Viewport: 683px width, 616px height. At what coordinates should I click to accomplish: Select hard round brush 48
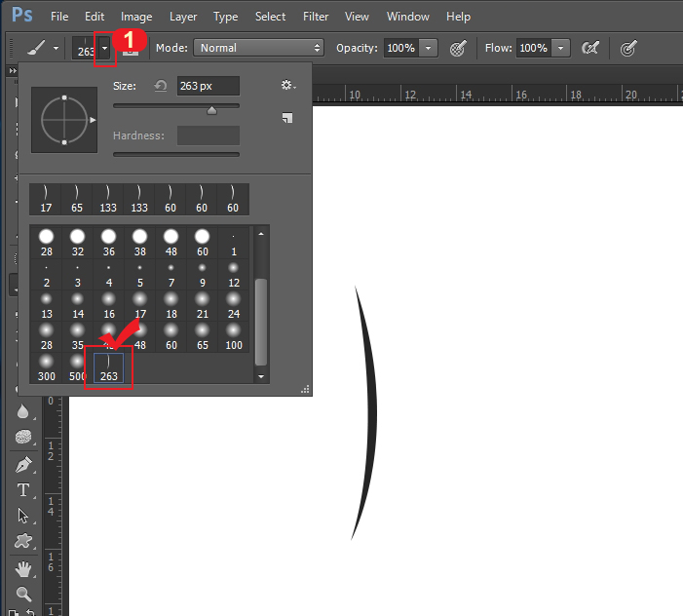coord(171,243)
